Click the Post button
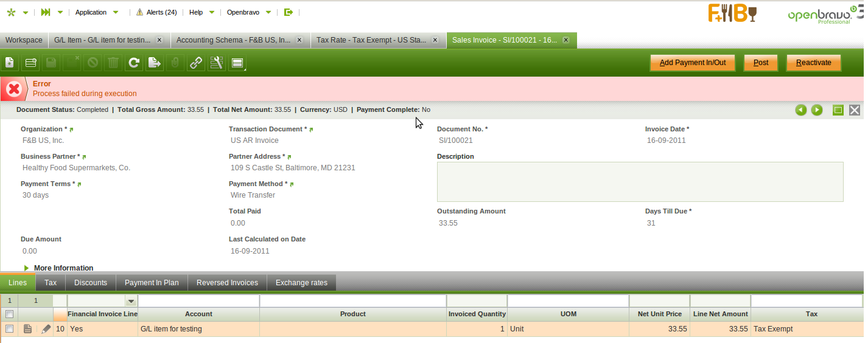This screenshot has height=343, width=868. pyautogui.click(x=761, y=63)
